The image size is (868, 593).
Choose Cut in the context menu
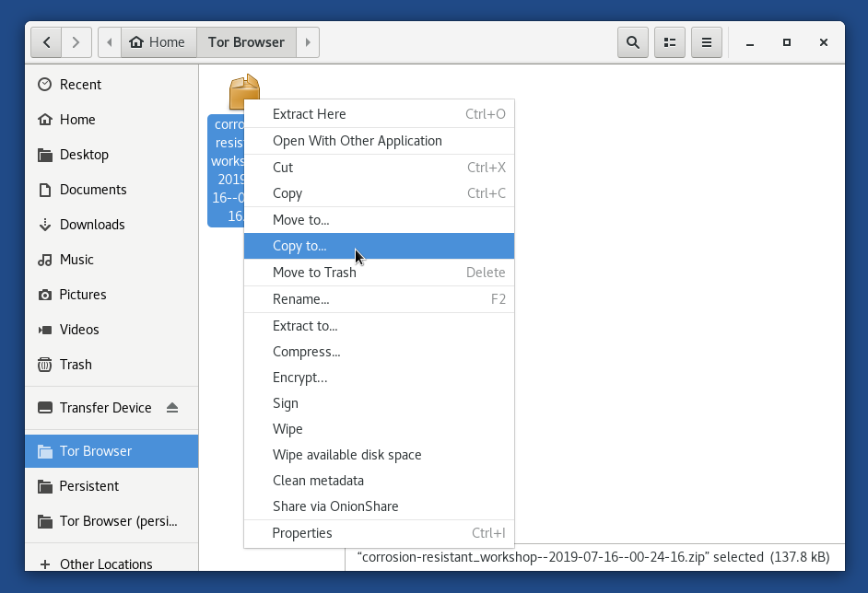380,168
